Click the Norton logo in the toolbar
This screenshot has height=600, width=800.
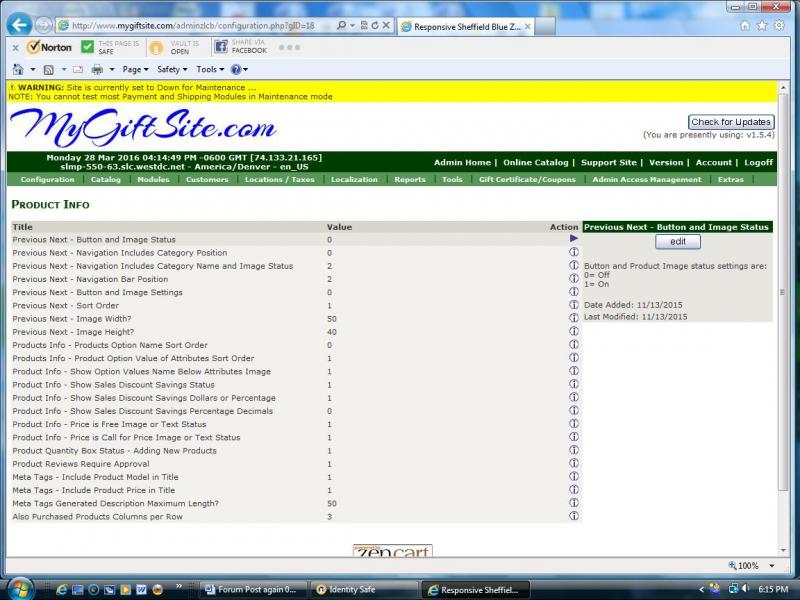coord(49,47)
